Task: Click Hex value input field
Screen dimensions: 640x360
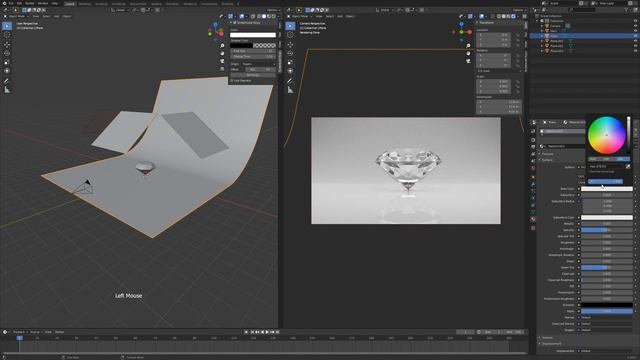Action: [606, 167]
